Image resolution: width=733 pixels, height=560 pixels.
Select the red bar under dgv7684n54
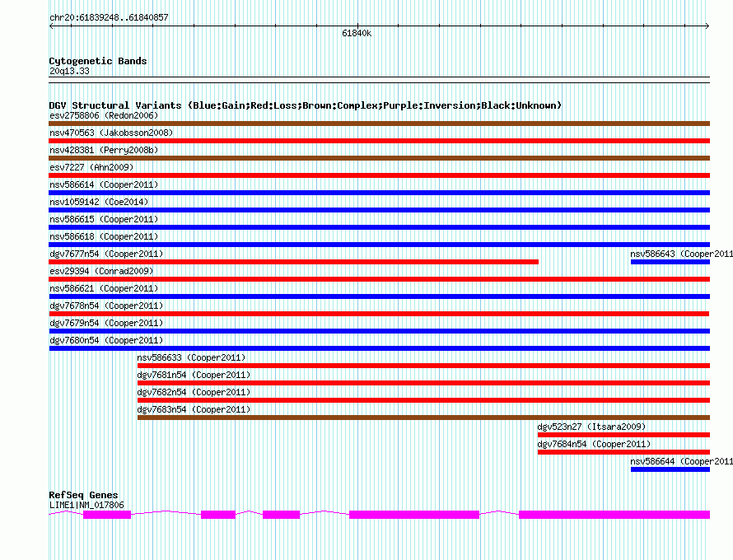[x=623, y=452]
